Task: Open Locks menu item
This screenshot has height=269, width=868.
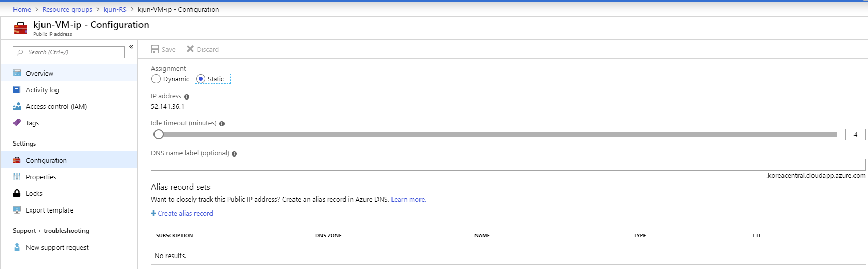Action: (69, 193)
